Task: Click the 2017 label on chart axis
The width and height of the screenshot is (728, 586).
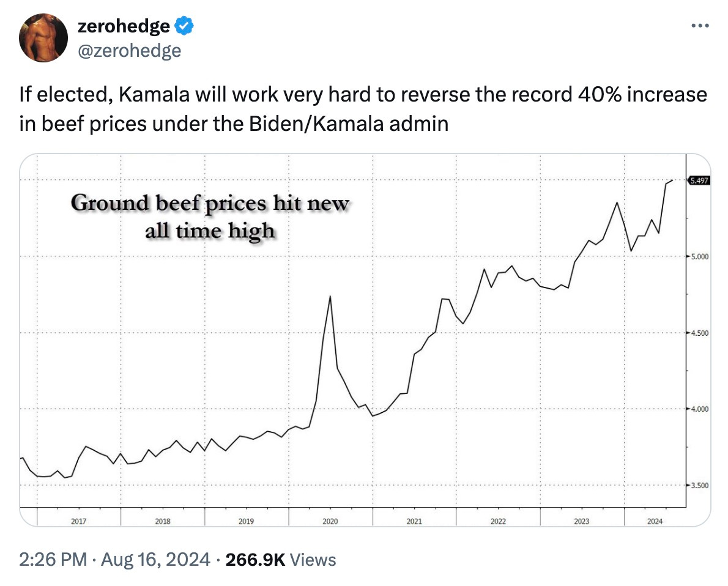Action: pyautogui.click(x=78, y=521)
